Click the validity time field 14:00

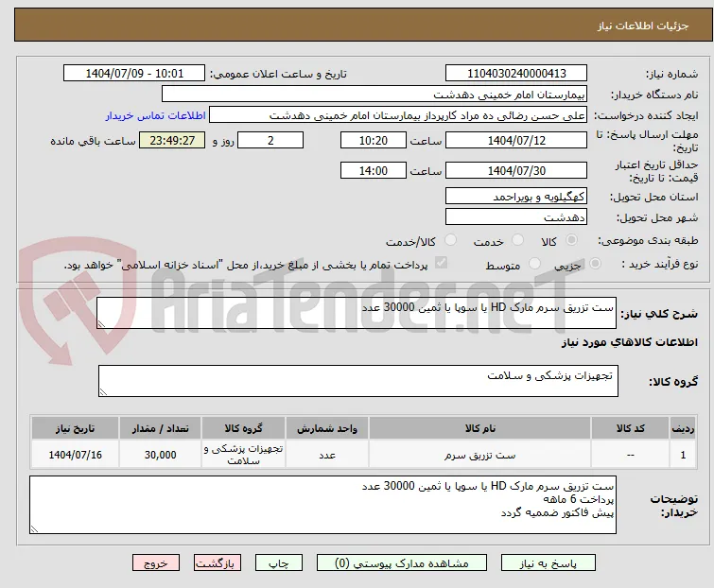(374, 171)
